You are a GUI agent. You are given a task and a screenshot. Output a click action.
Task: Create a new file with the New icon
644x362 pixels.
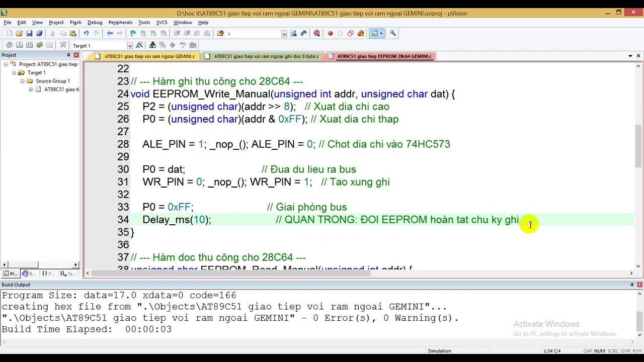(x=9, y=33)
